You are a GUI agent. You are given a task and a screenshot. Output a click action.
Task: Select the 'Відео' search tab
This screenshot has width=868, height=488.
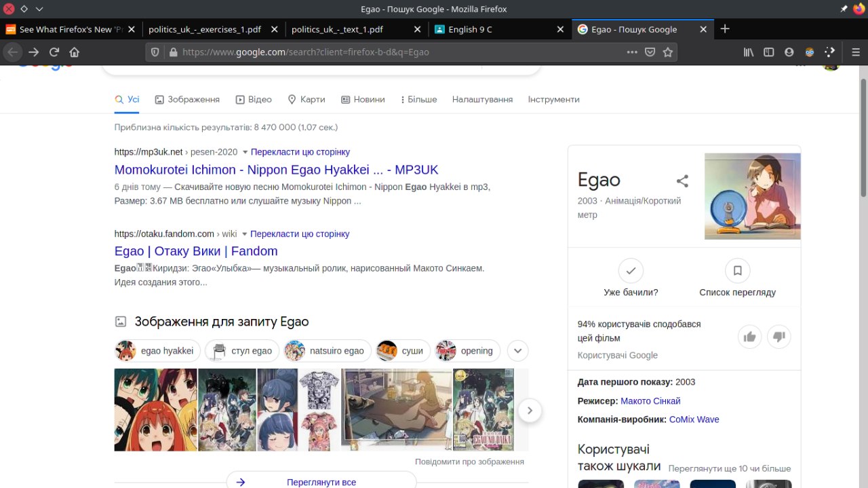[254, 99]
